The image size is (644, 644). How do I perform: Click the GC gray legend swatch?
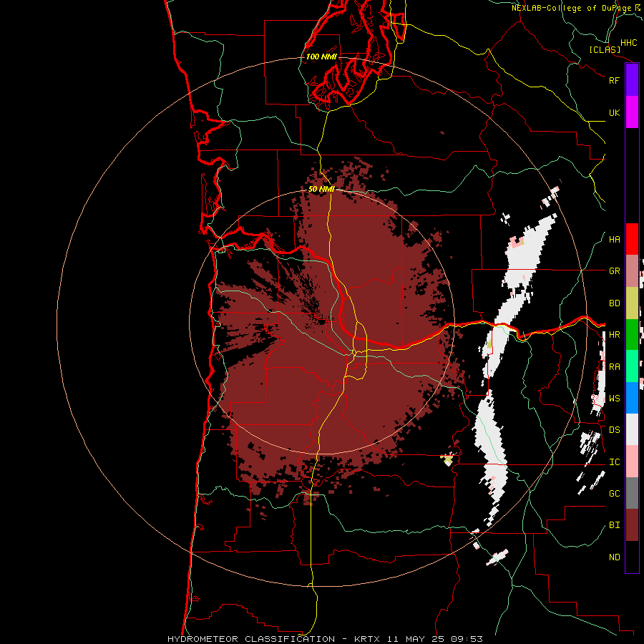pos(632,493)
